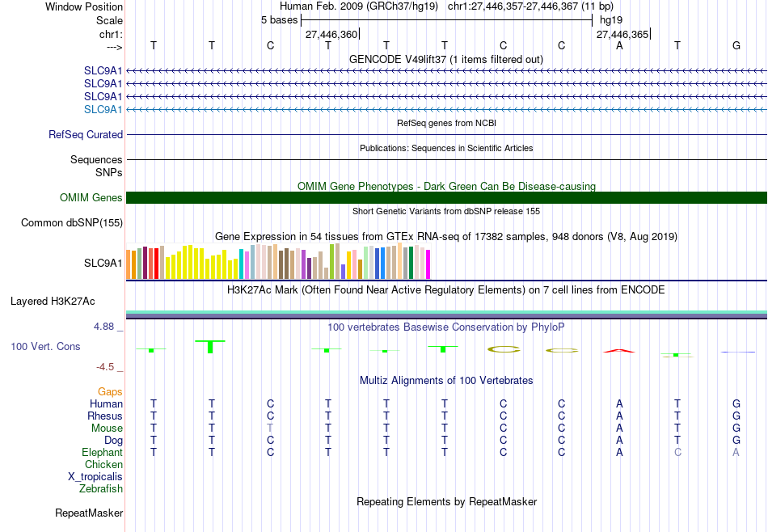Click the grey mismatched A in Elephant row

coord(736,452)
